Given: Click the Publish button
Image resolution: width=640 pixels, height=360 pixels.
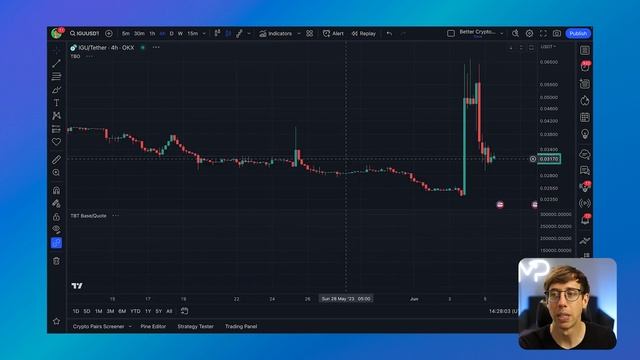Looking at the screenshot, I should coord(578,33).
